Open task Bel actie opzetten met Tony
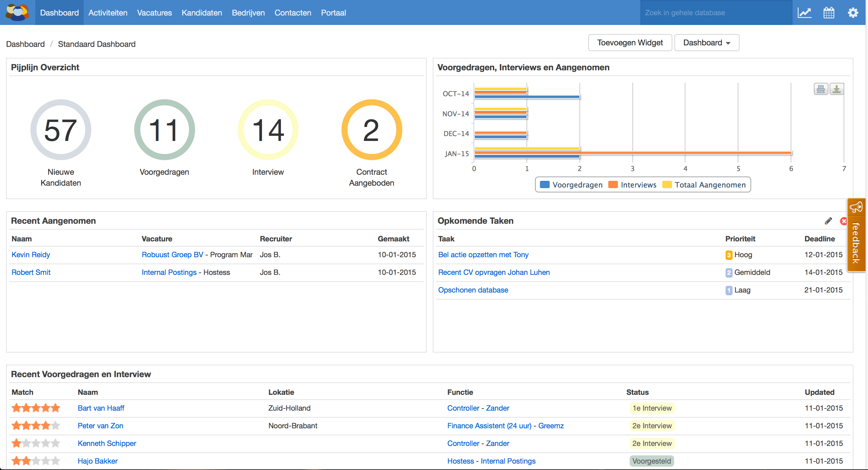Image resolution: width=868 pixels, height=470 pixels. [483, 255]
